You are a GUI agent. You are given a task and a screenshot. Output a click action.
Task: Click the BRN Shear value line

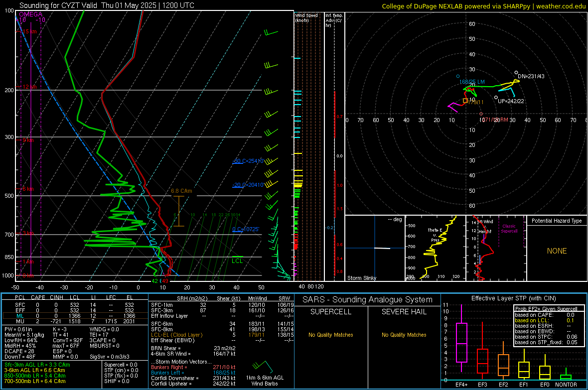tap(193, 348)
